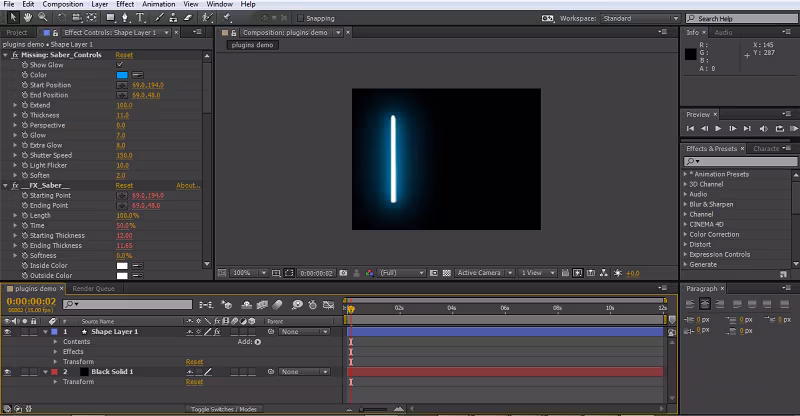Toggle the Show Glow checkbox
The image size is (800, 416).
(120, 65)
